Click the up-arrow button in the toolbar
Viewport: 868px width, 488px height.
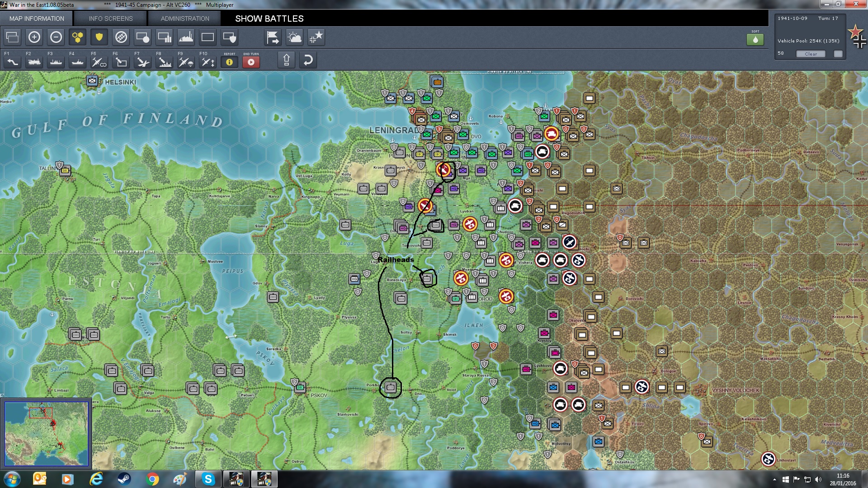pos(287,60)
